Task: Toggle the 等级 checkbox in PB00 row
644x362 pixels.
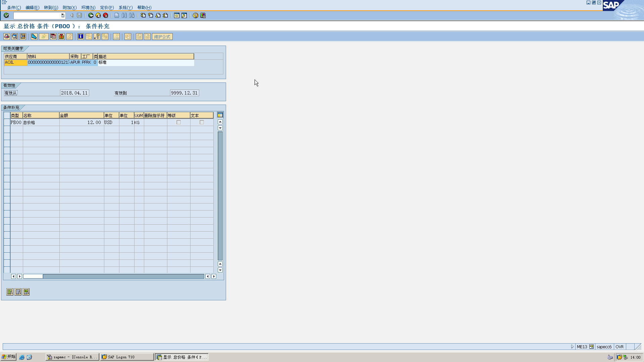Action: [x=179, y=122]
